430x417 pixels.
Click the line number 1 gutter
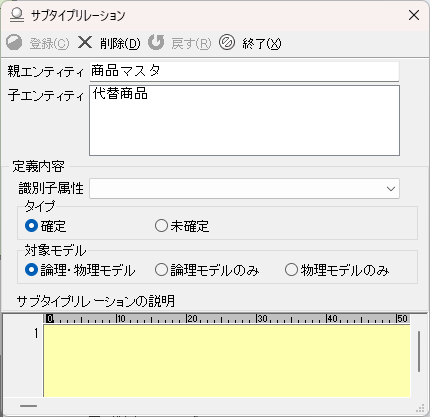coord(36,333)
